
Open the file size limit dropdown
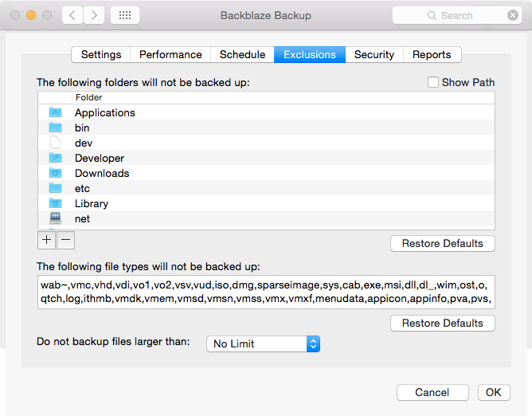tap(263, 343)
